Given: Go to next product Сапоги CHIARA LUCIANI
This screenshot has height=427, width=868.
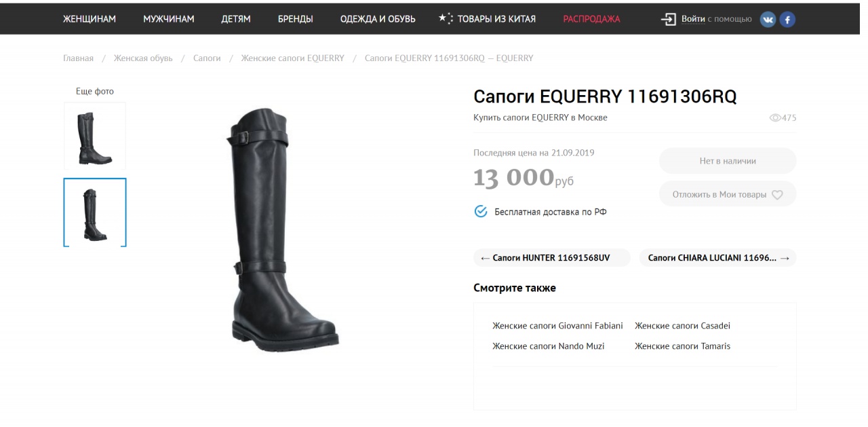Looking at the screenshot, I should pos(718,258).
